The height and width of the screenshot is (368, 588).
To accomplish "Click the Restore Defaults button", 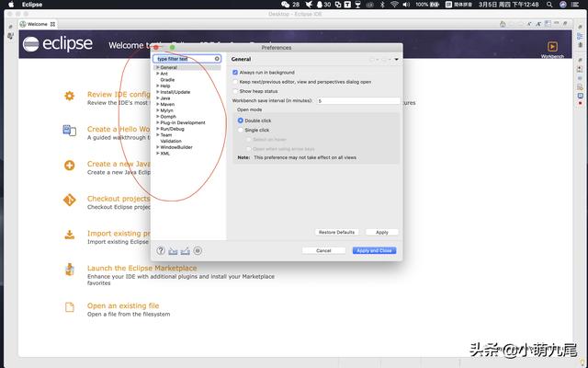I will pyautogui.click(x=336, y=232).
